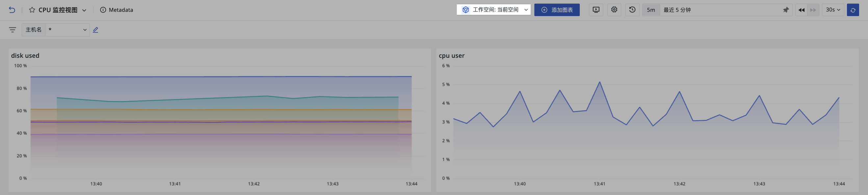The width and height of the screenshot is (868, 195).
Task: Open the 工作空间 workspace selector
Action: [x=494, y=10]
